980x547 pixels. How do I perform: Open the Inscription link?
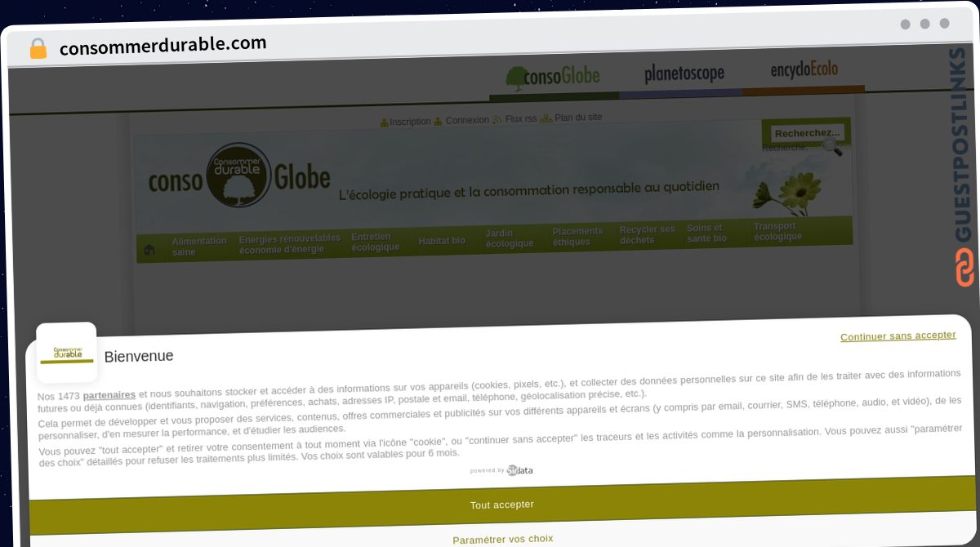(x=410, y=122)
